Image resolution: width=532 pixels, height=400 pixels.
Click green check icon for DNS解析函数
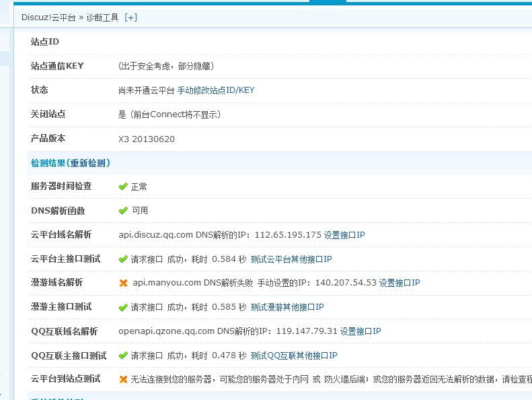(x=123, y=211)
